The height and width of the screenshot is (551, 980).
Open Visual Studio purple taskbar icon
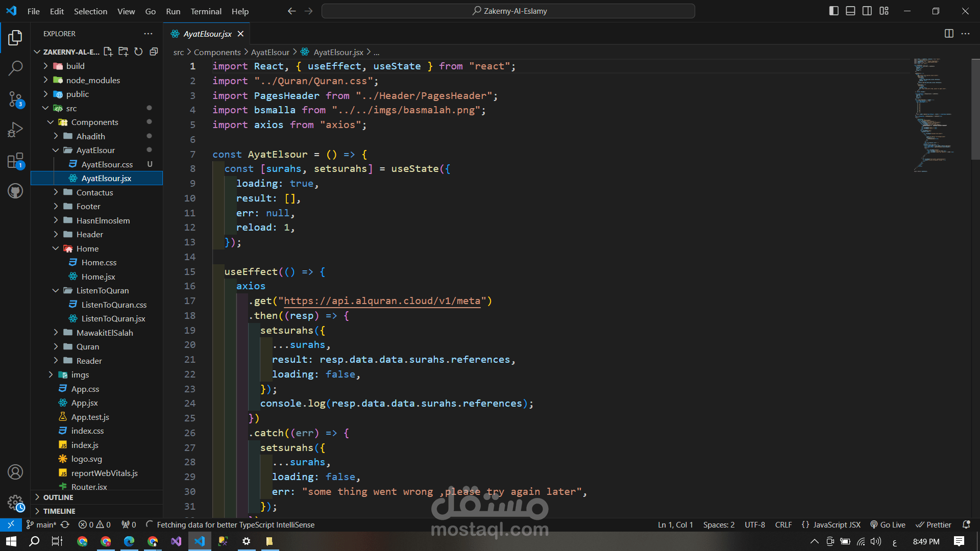click(x=176, y=541)
